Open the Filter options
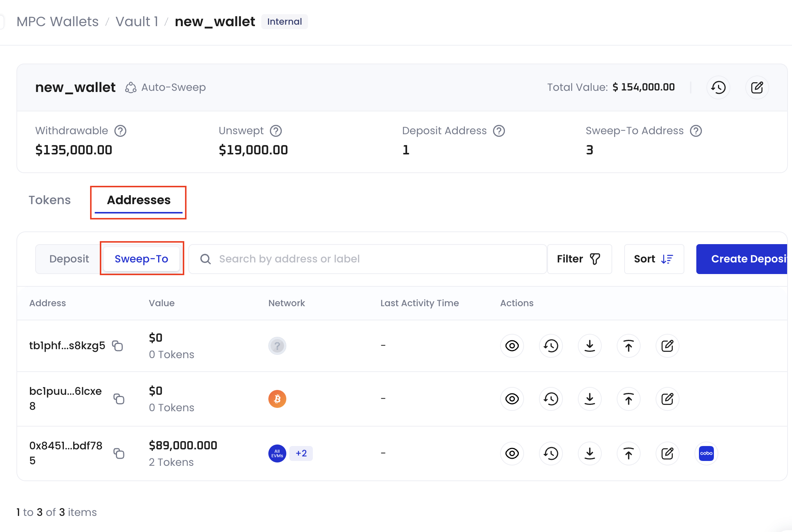The image size is (792, 532). tap(579, 258)
